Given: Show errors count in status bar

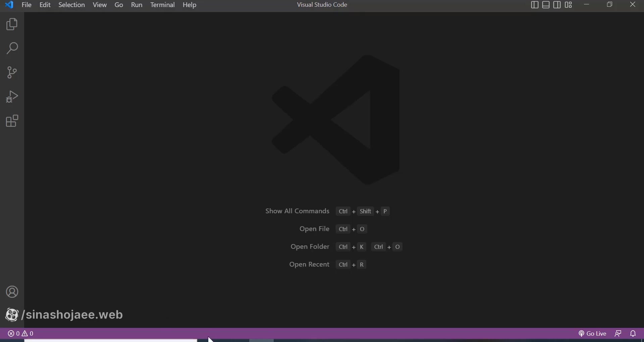Looking at the screenshot, I should pyautogui.click(x=14, y=334).
